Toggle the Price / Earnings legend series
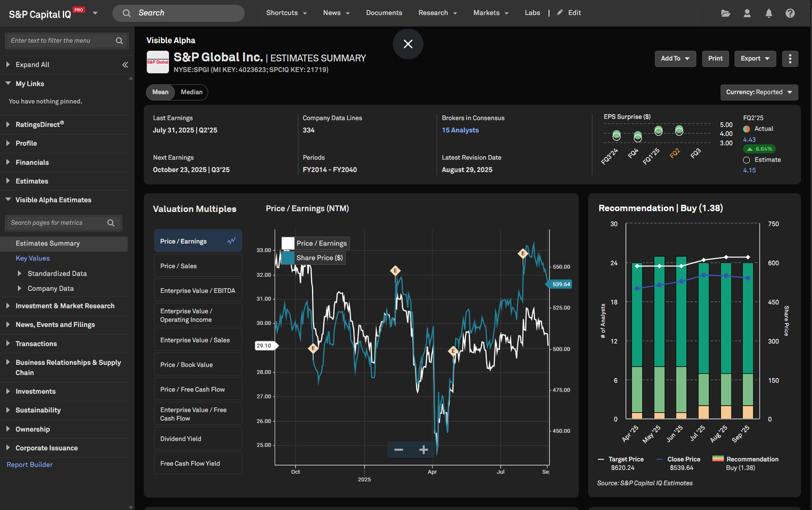This screenshot has width=812, height=510. click(315, 244)
